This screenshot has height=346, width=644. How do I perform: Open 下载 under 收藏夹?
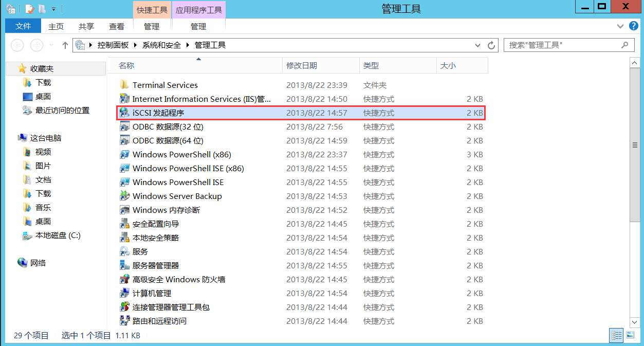pos(43,82)
